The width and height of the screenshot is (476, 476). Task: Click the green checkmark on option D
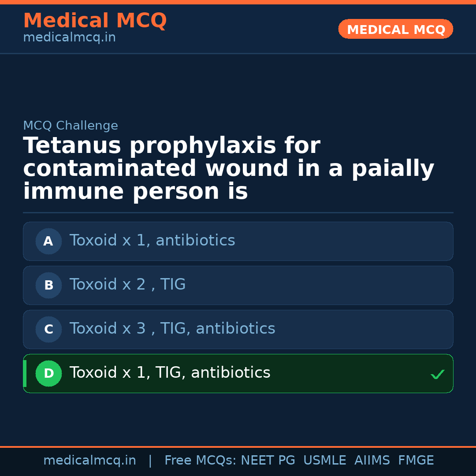(437, 374)
